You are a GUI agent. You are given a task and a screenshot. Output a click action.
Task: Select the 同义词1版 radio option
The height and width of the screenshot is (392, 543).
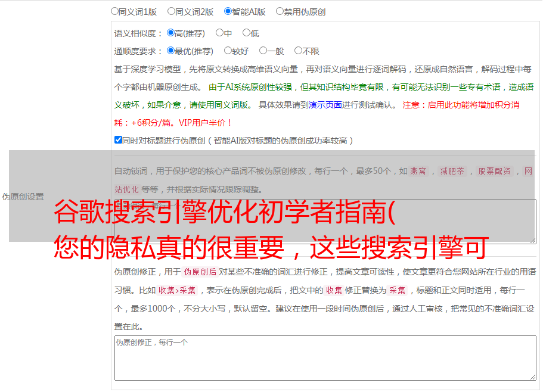(x=114, y=11)
